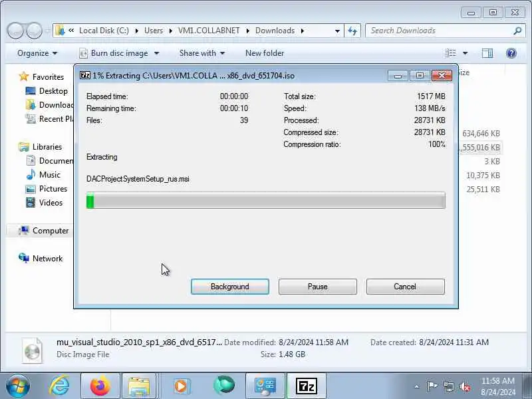532x399 pixels.
Task: Expand the arrow after Local Disk (C:)
Action: click(136, 31)
